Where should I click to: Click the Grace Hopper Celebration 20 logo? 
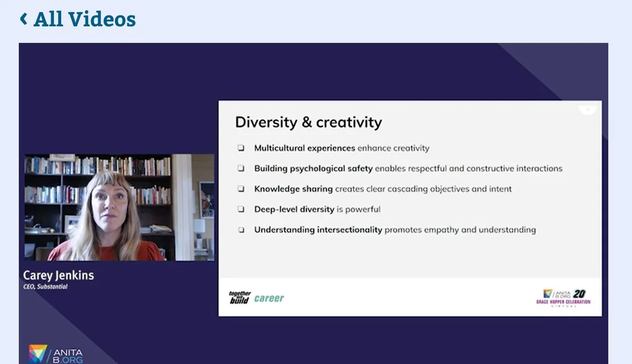pyautogui.click(x=563, y=298)
